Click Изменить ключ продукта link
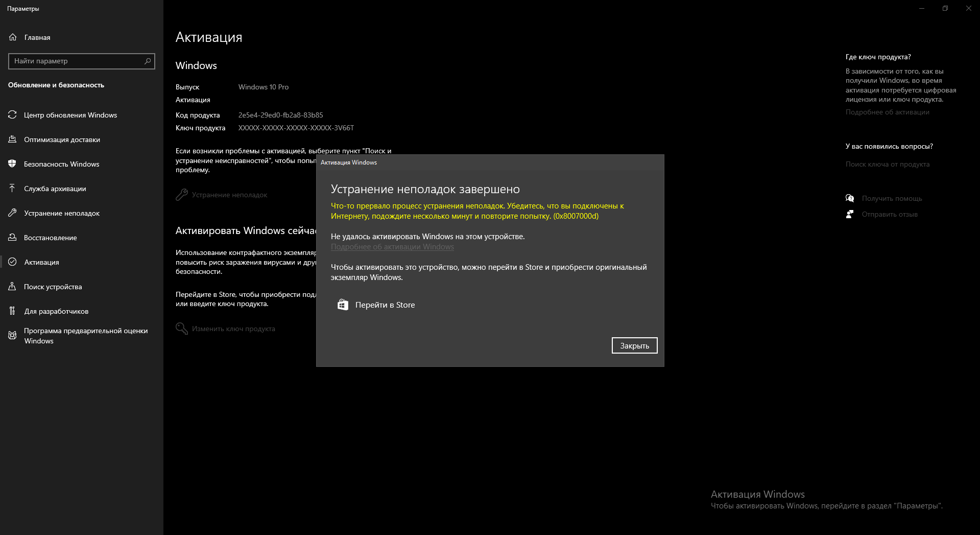The height and width of the screenshot is (535, 980). click(233, 329)
